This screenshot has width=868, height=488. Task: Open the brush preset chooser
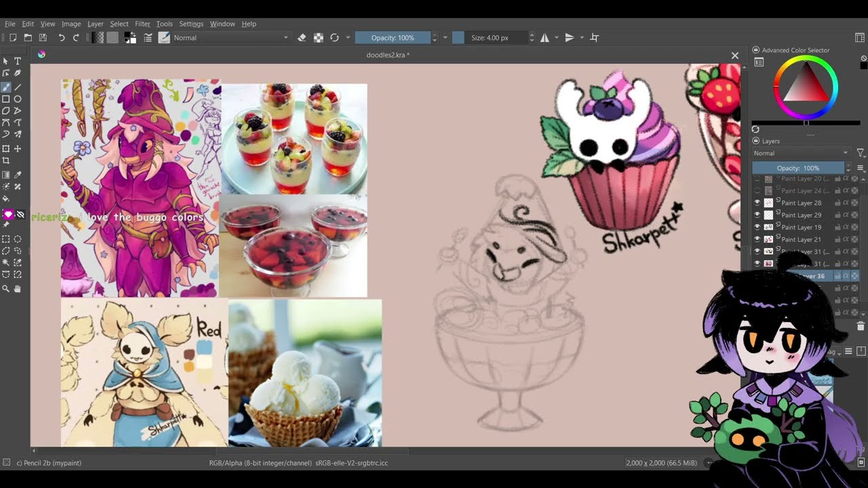point(164,38)
